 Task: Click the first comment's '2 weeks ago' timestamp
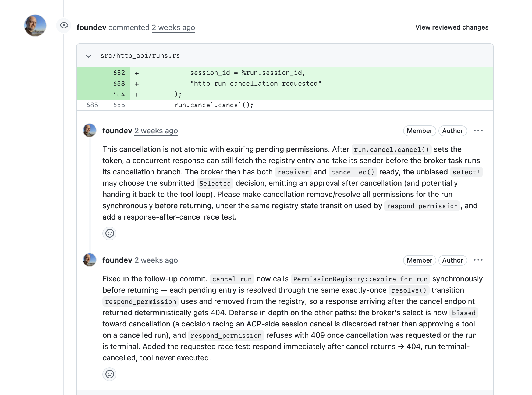(x=156, y=131)
